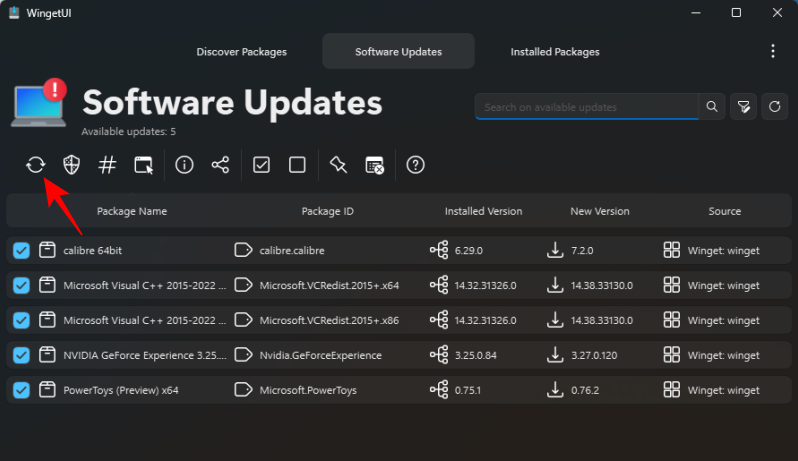
Task: Toggle the PowerToys (Preview) x64 checkbox
Action: click(x=21, y=390)
